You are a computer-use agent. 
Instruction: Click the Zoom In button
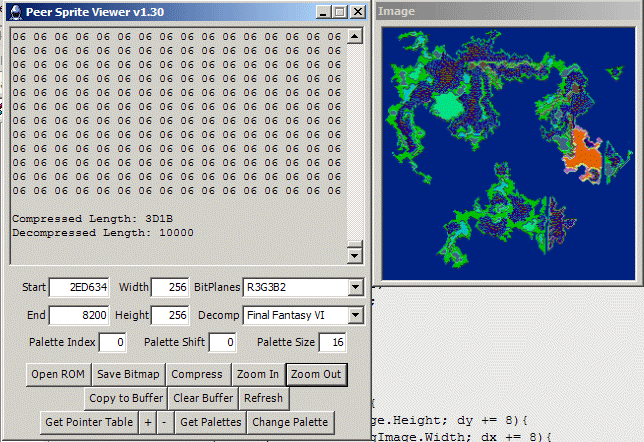pyautogui.click(x=258, y=374)
